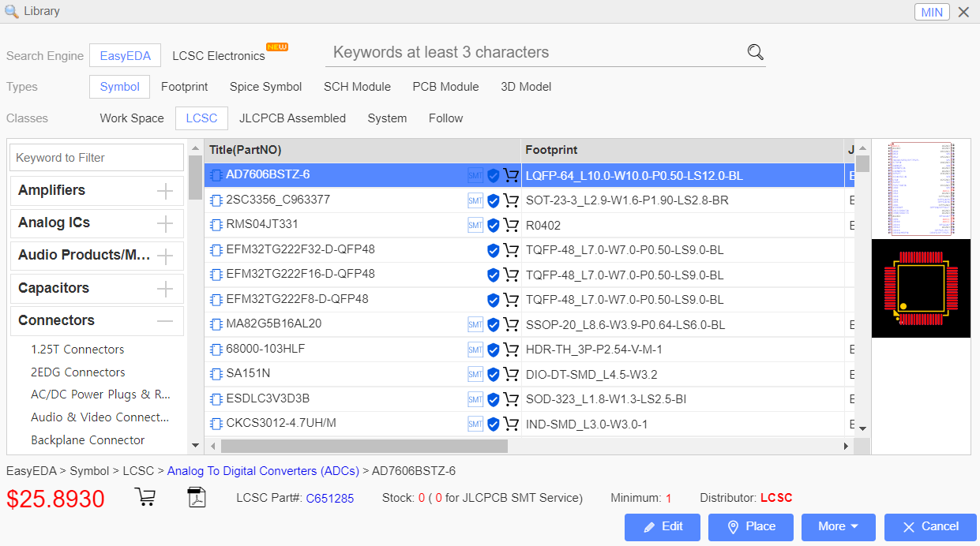This screenshot has height=546, width=980.
Task: Click SMT badge in ESDLC3V3D3B row
Action: [475, 399]
